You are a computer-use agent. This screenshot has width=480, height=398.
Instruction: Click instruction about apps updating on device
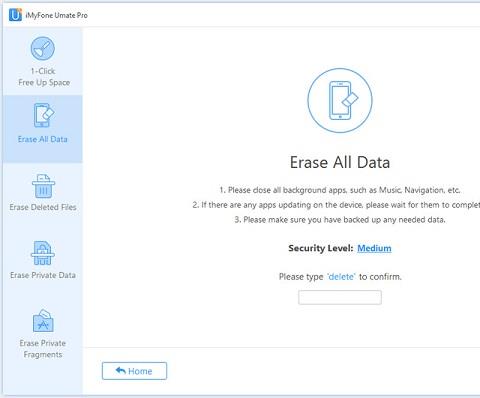tap(336, 205)
